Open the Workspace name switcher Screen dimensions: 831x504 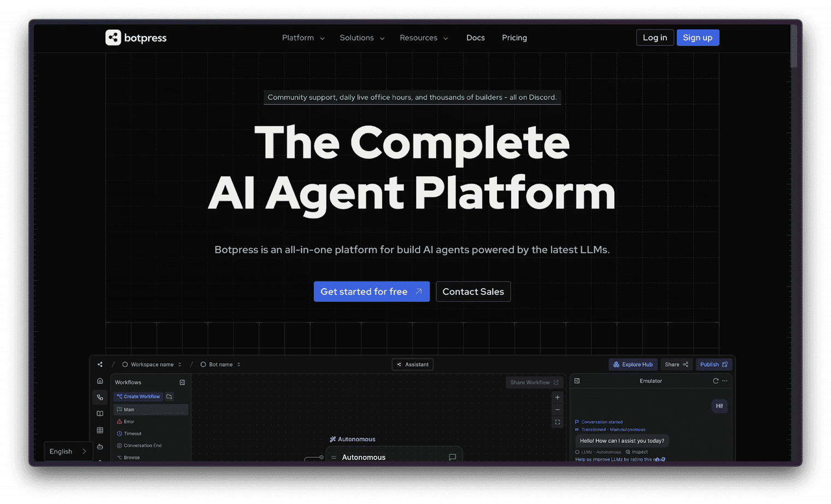151,364
